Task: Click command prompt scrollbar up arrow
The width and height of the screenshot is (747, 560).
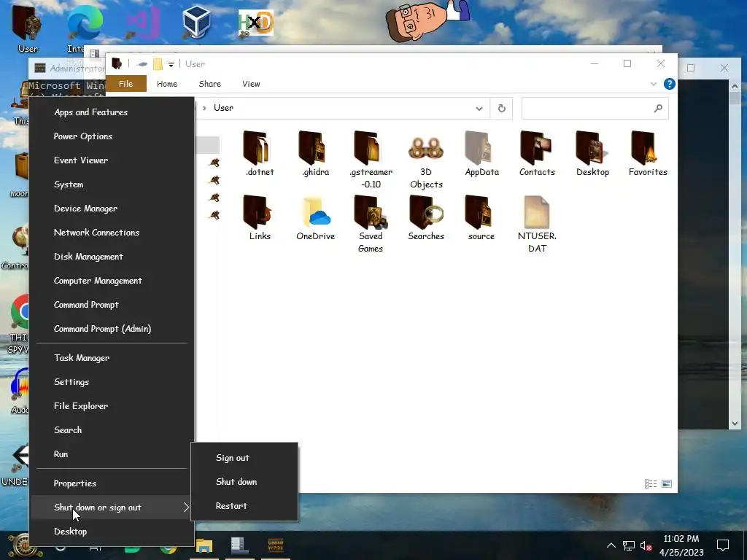Action: [735, 86]
